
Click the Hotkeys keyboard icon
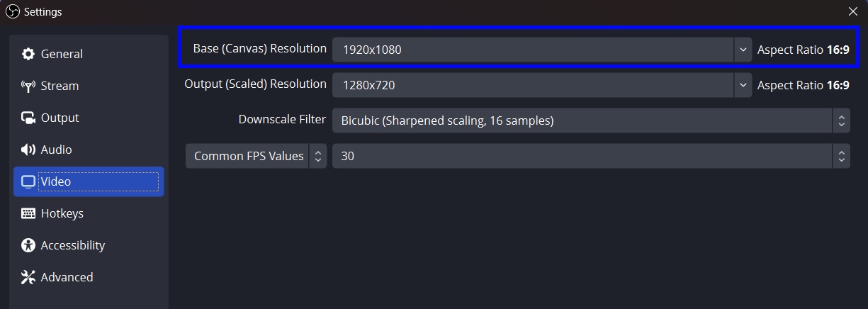tap(28, 213)
